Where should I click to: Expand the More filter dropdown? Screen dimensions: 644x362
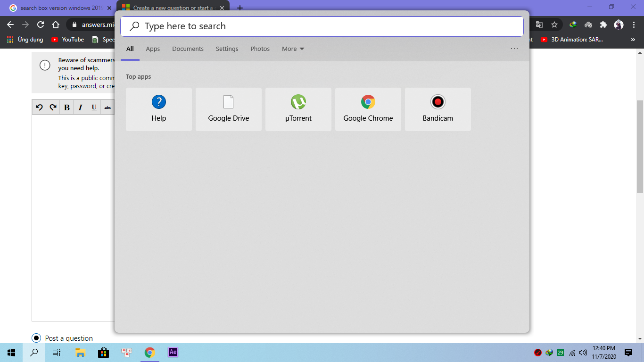(x=293, y=49)
